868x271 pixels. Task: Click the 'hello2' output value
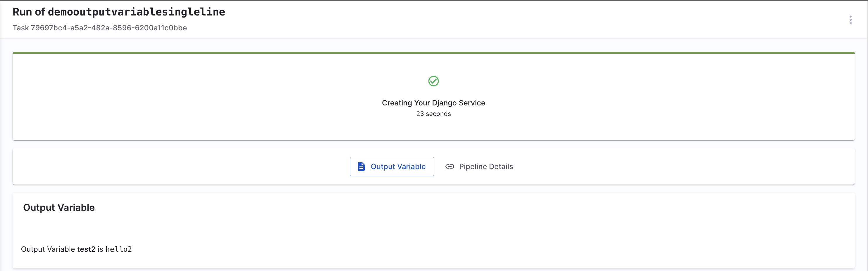pyautogui.click(x=119, y=249)
